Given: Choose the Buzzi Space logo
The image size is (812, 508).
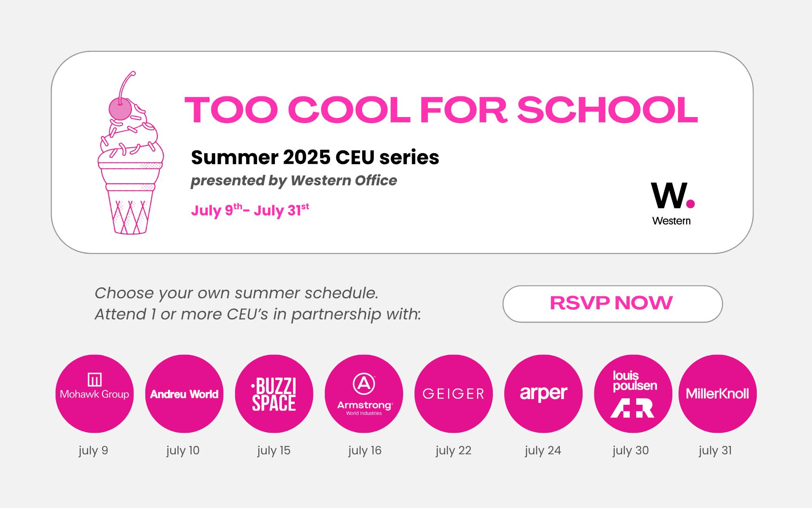Looking at the screenshot, I should tap(274, 393).
